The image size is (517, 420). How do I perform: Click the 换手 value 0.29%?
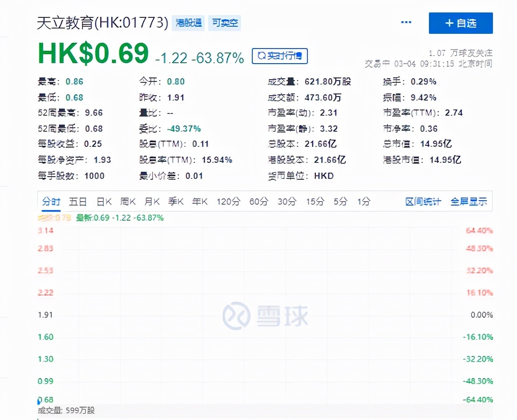point(424,81)
